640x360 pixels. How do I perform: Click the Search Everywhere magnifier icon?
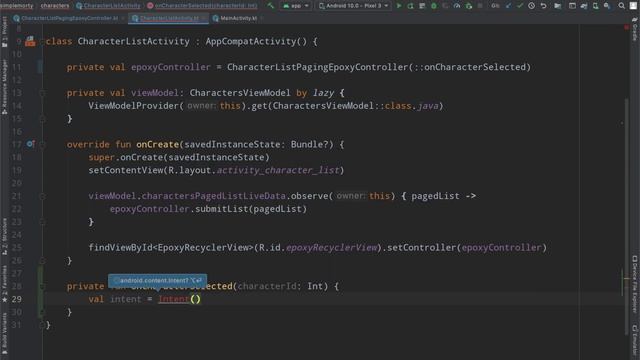[x=621, y=6]
